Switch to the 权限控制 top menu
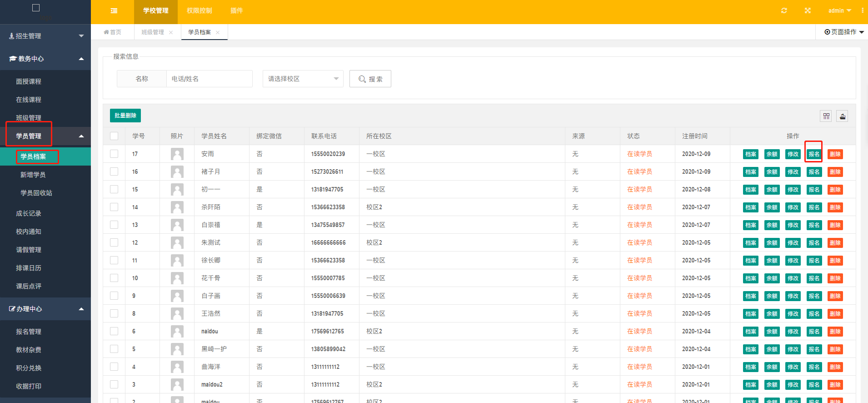 tap(200, 10)
